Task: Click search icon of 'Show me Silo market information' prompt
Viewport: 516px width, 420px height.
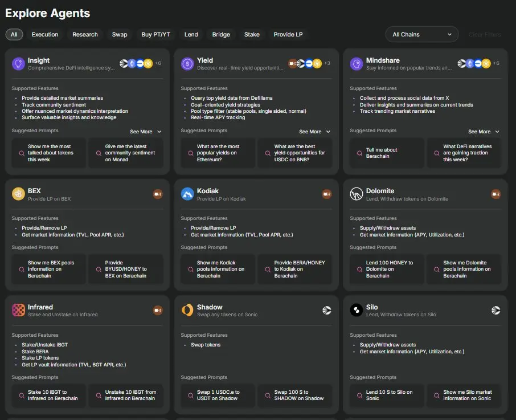Action: tap(437, 395)
